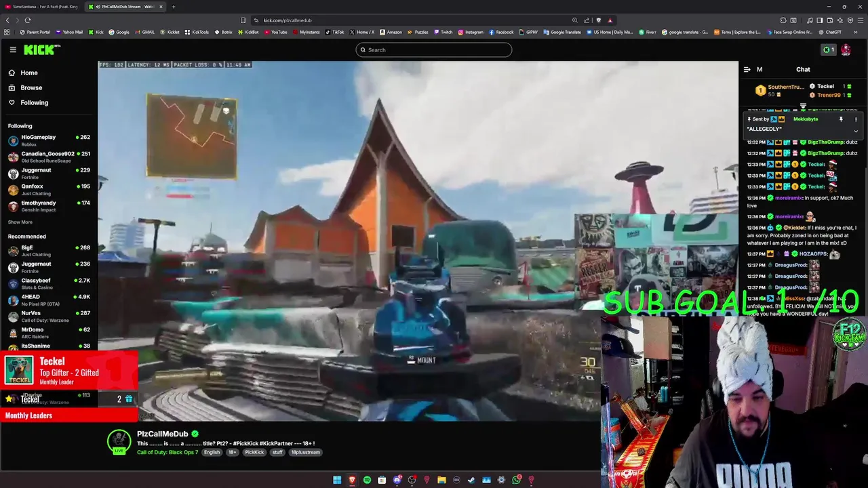This screenshot has height=488, width=868.
Task: Open WhatsApp from taskbar
Action: tap(516, 480)
